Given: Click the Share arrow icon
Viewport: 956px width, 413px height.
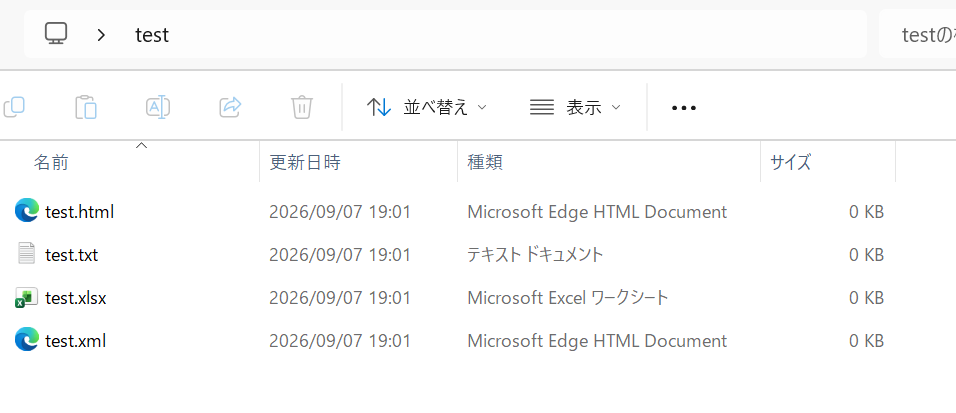Looking at the screenshot, I should [230, 107].
